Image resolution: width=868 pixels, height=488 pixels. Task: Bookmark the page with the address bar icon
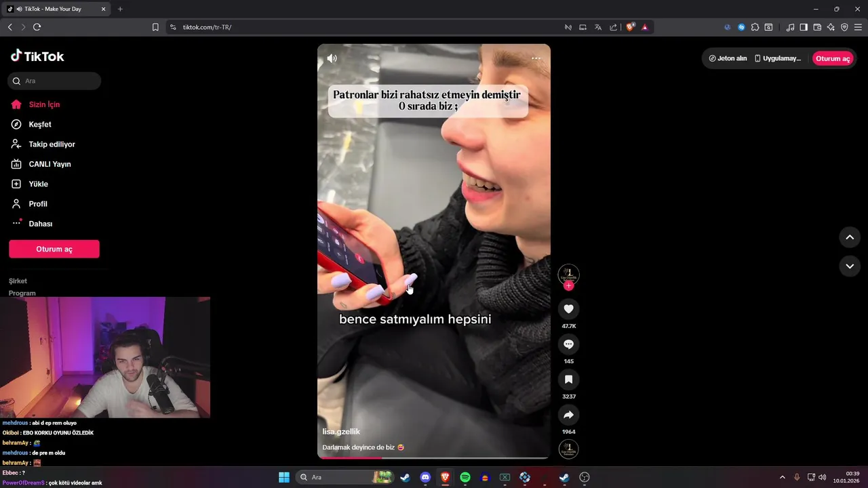pos(155,27)
